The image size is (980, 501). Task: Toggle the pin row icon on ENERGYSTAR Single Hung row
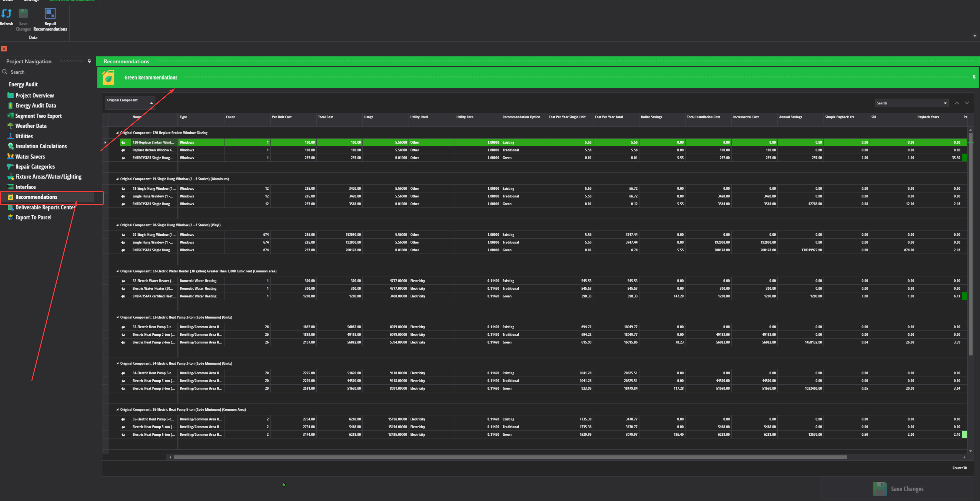123,158
